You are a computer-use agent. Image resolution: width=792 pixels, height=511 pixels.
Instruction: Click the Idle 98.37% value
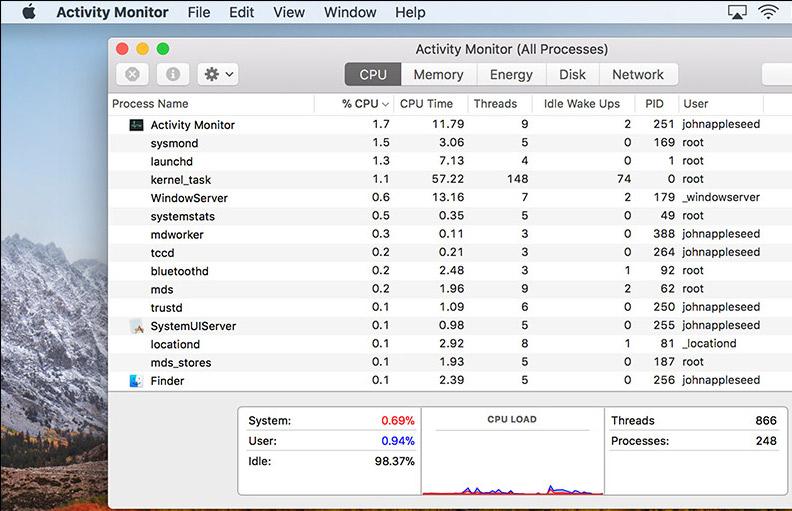(x=394, y=461)
